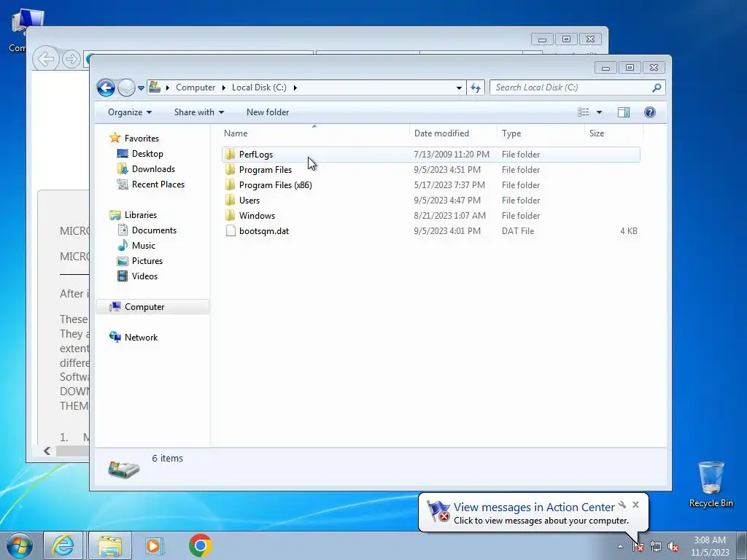Sort by the Date modified column
The image size is (747, 560).
coord(453,133)
